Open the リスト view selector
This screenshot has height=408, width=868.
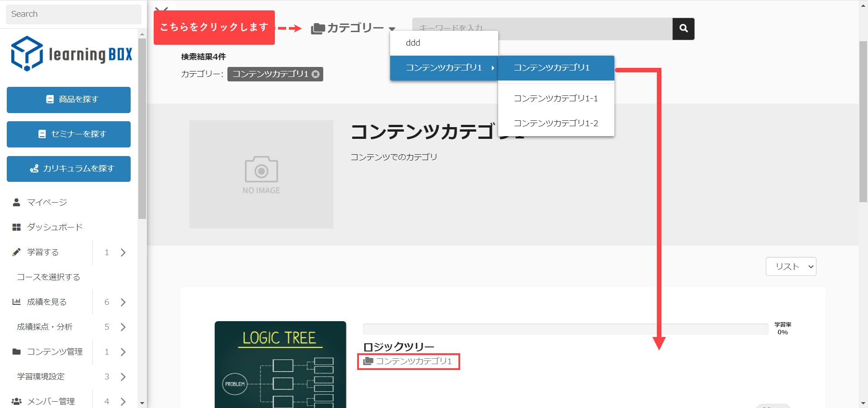click(x=790, y=266)
